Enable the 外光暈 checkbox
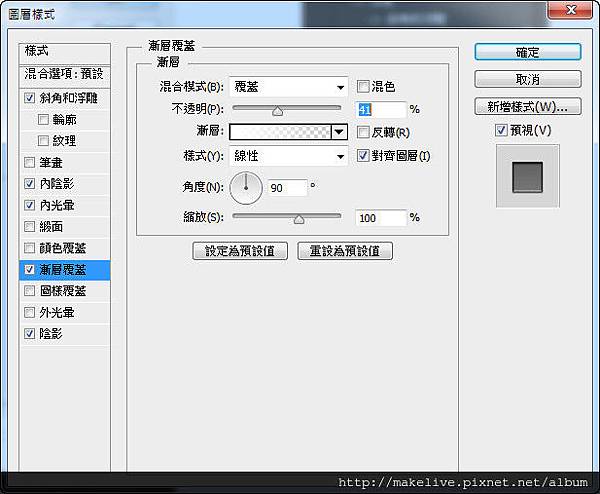This screenshot has height=494, width=600. (x=29, y=312)
